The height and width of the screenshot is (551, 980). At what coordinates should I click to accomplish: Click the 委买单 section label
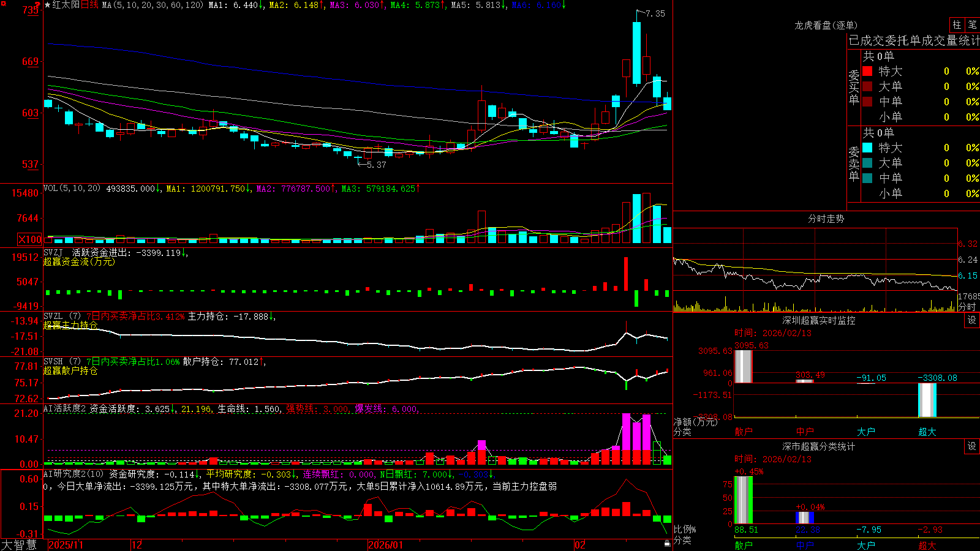pyautogui.click(x=854, y=88)
